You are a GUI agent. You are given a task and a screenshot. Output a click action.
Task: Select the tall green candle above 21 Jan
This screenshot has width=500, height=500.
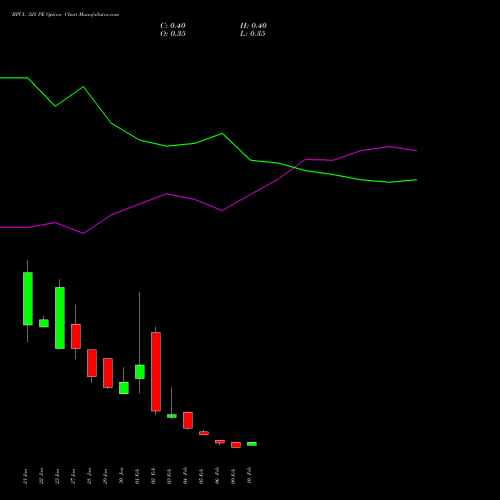pyautogui.click(x=28, y=299)
